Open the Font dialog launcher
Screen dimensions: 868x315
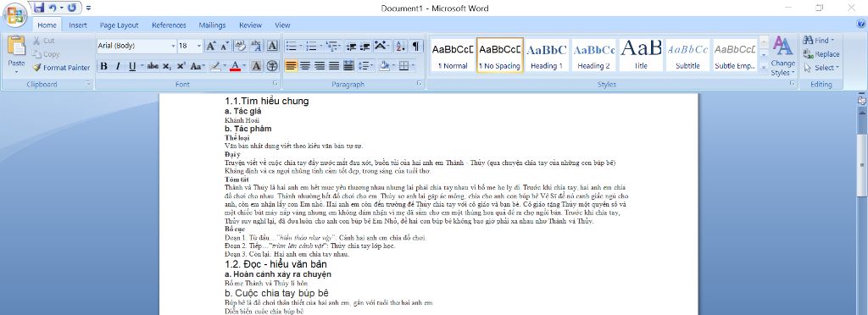[275, 84]
